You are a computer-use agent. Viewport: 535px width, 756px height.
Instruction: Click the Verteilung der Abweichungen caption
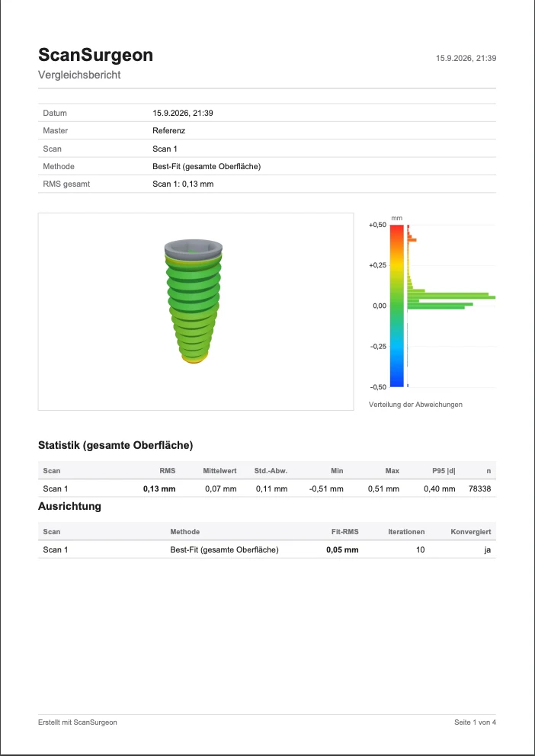click(415, 405)
